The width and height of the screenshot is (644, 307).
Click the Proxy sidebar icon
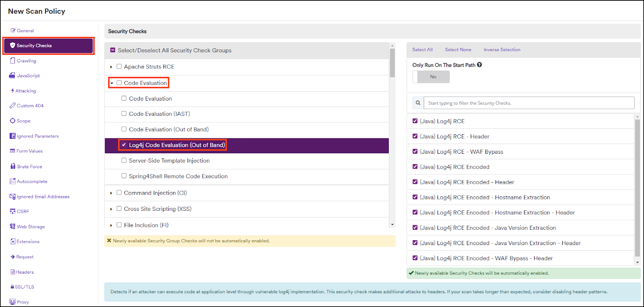12,302
